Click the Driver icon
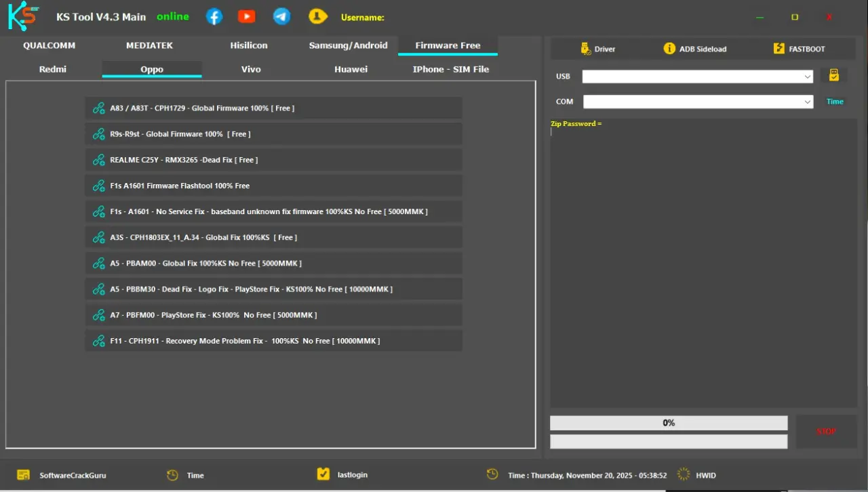 [586, 49]
